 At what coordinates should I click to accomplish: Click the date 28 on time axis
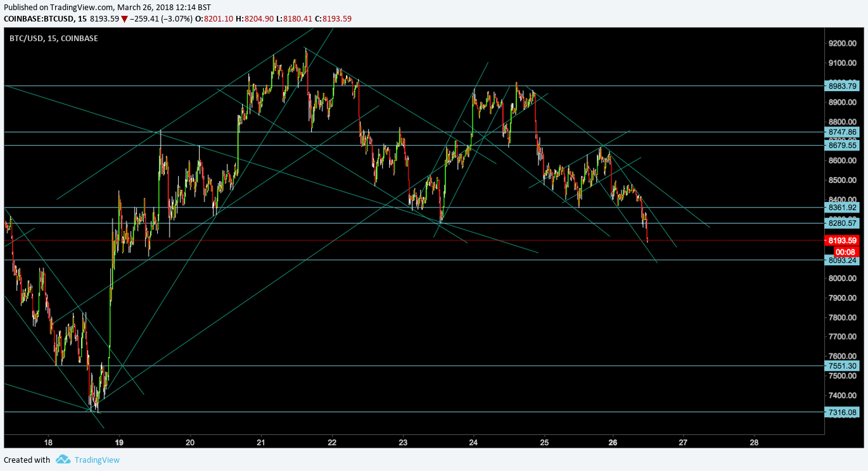pyautogui.click(x=754, y=442)
